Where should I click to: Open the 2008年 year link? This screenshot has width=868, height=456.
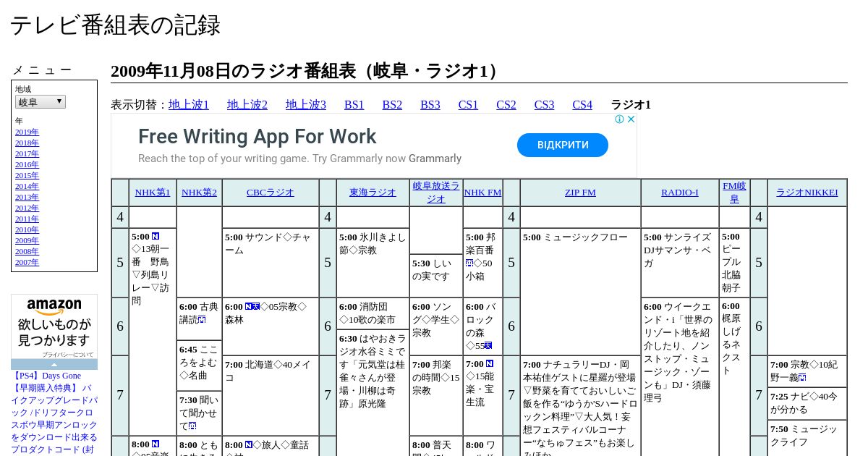[27, 251]
